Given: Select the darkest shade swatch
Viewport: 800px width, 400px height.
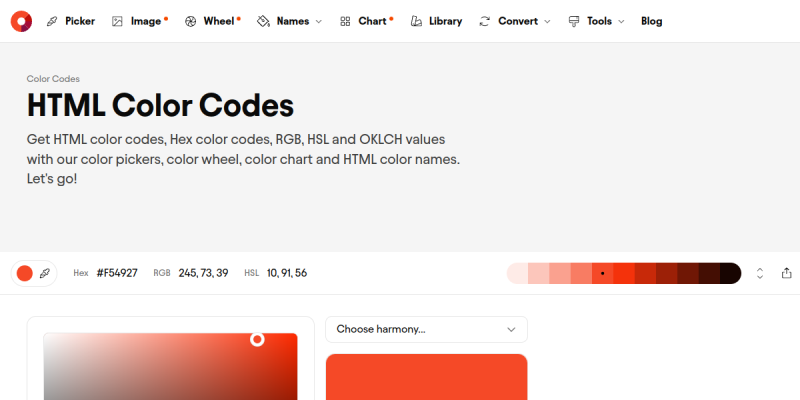Looking at the screenshot, I should pyautogui.click(x=730, y=273).
